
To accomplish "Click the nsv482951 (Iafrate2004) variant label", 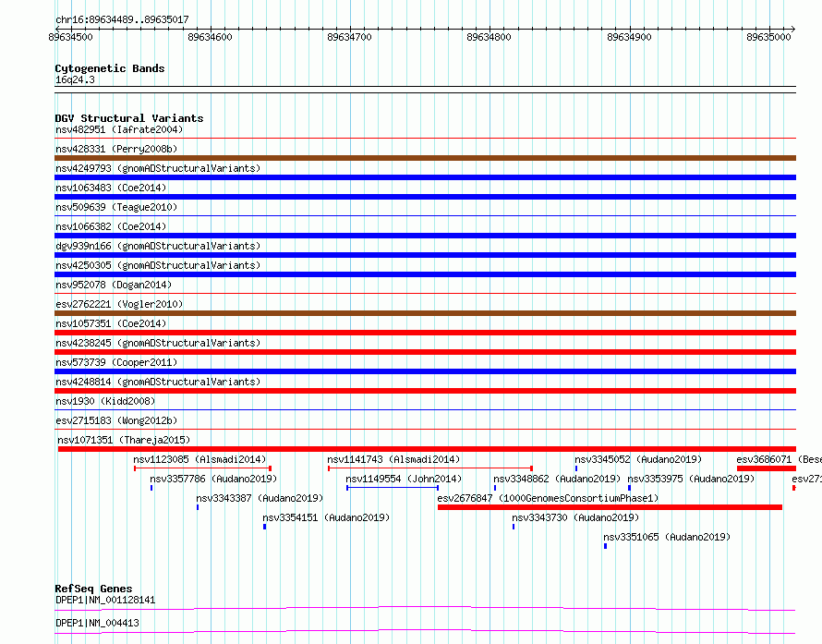I will pos(119,129).
